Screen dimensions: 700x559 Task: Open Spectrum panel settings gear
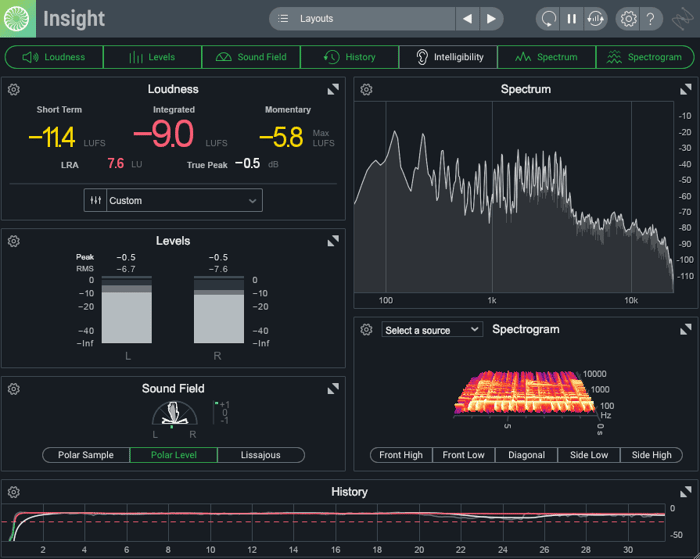pos(367,89)
